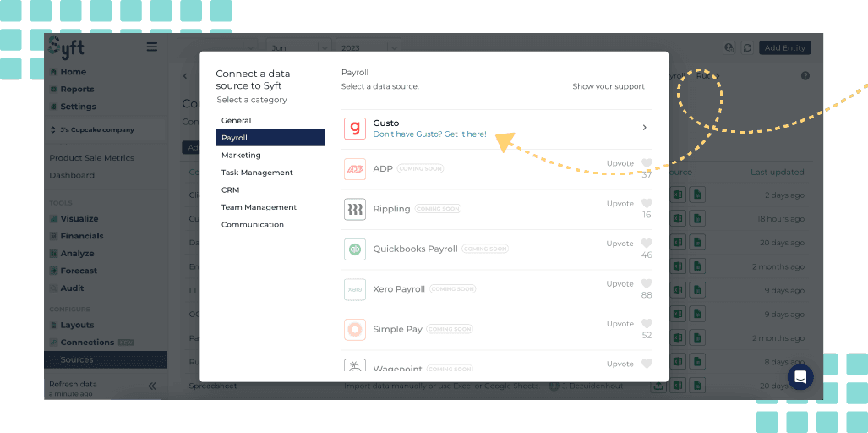Open Dashboard in the sidebar
868x433 pixels.
pyautogui.click(x=72, y=176)
